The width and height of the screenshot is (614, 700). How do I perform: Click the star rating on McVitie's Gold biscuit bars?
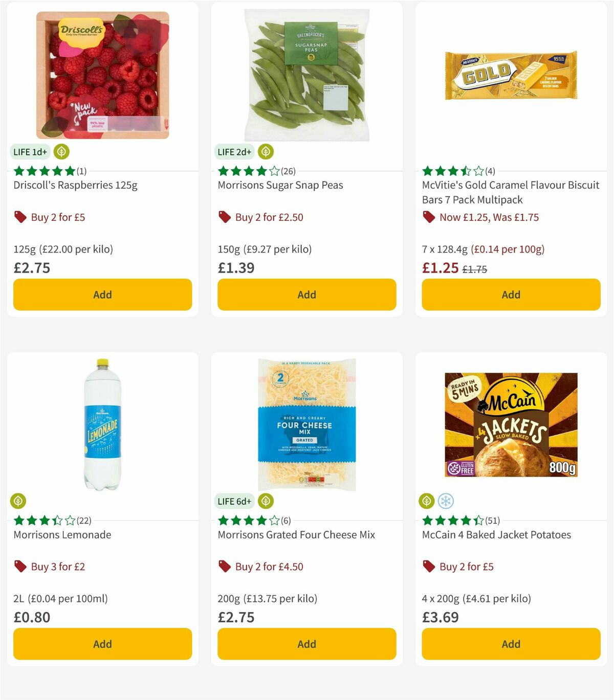(451, 171)
